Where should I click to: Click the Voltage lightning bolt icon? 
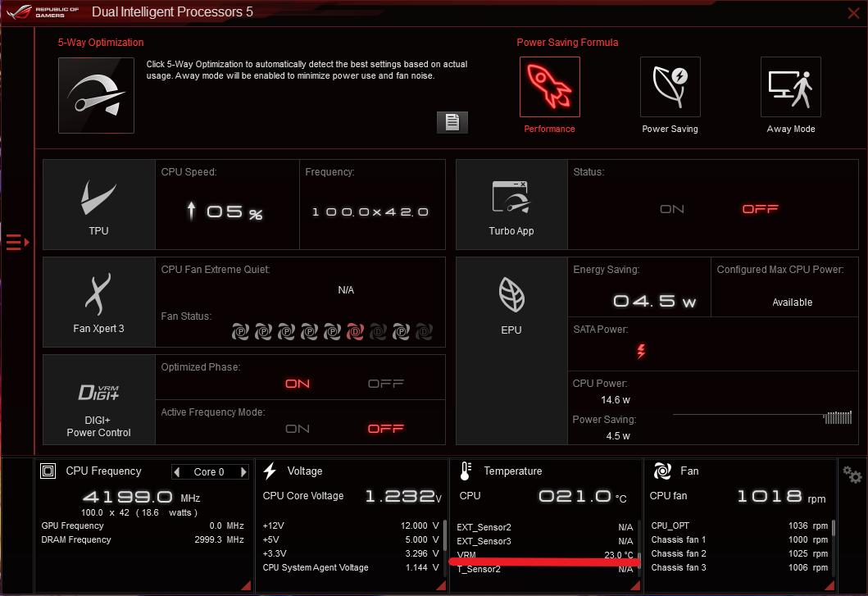pos(270,471)
